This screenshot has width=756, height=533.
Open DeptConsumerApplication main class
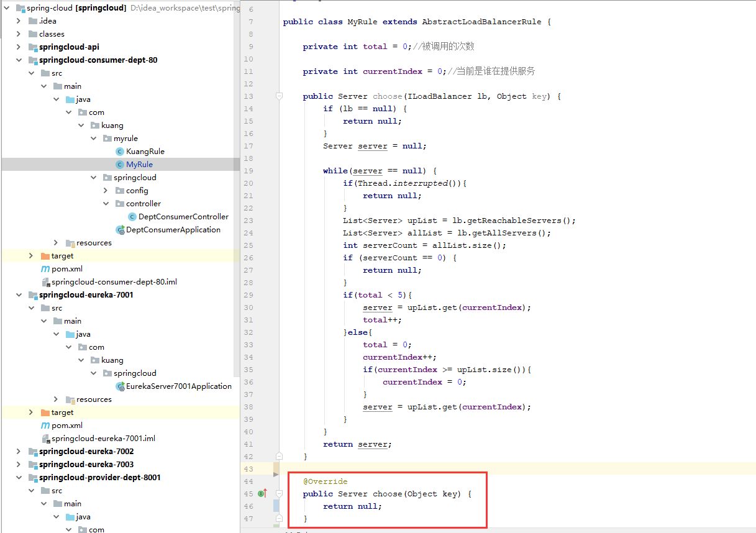pos(173,230)
